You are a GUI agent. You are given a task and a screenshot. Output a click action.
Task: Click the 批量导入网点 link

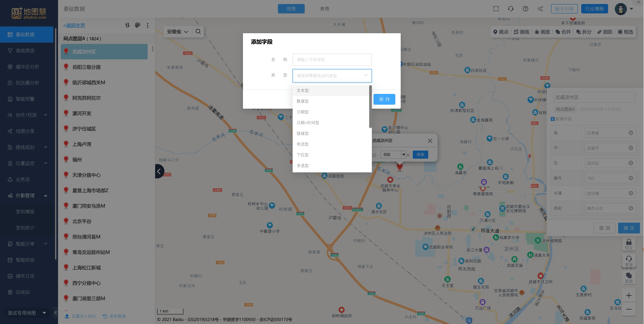(80, 316)
